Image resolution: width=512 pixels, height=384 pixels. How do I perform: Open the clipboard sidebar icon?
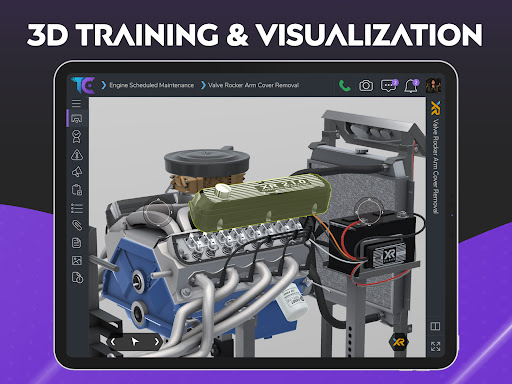77,190
